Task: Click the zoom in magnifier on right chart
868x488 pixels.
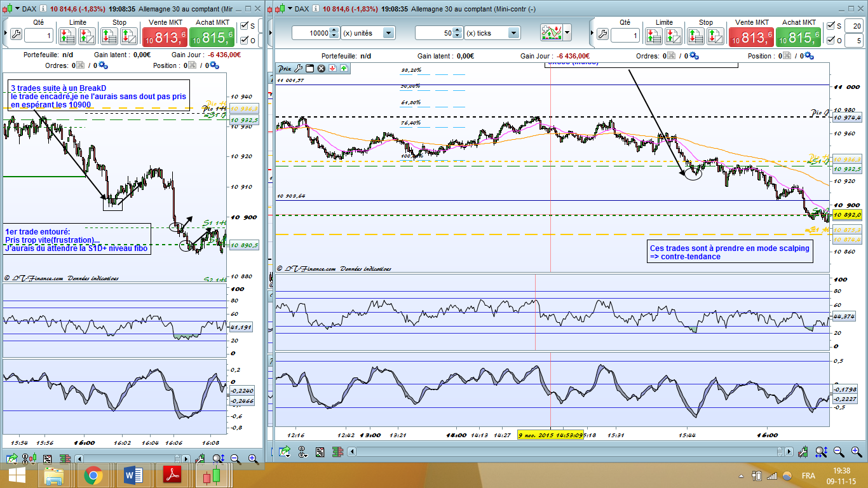Action: (857, 452)
